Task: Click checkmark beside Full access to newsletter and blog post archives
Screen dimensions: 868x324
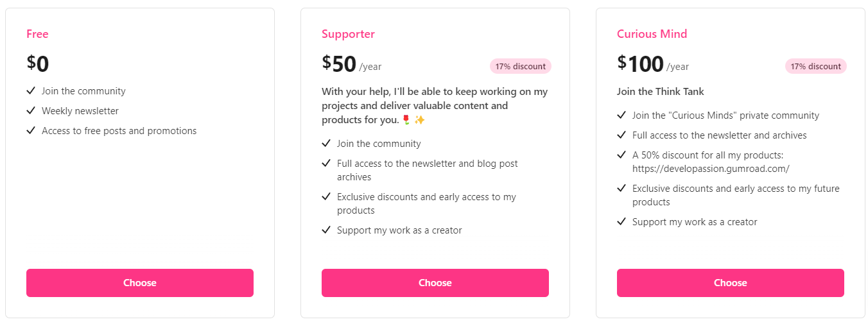Action: pyautogui.click(x=326, y=164)
